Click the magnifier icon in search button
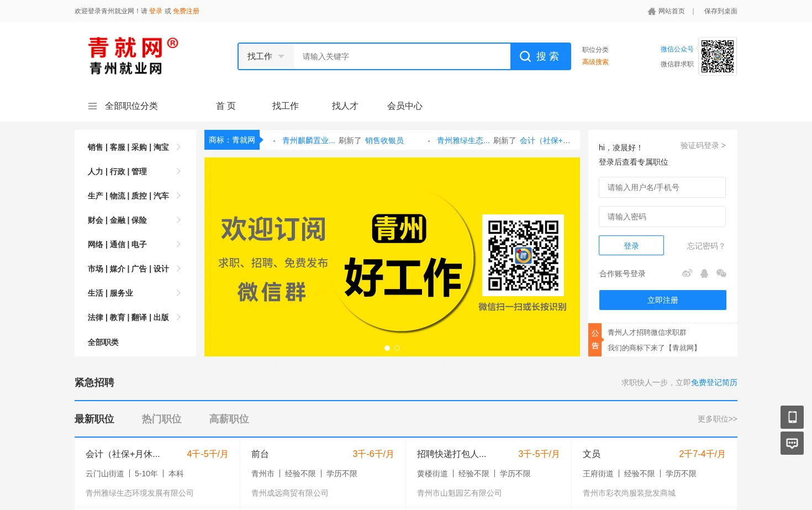 click(x=525, y=56)
